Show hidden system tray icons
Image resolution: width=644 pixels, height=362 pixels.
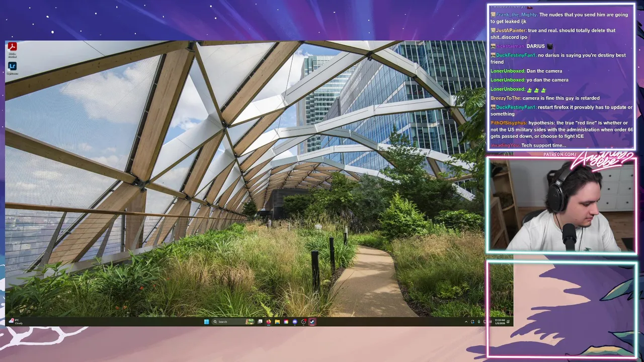coord(466,322)
